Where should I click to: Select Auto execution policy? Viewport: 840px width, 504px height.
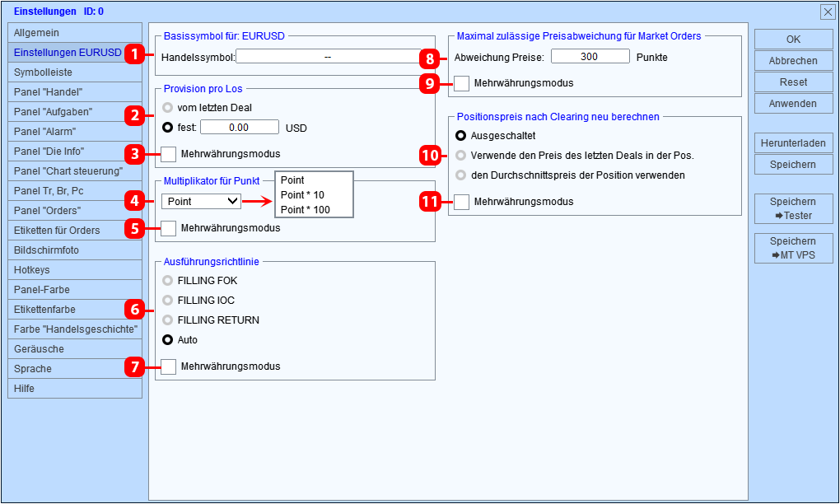[x=168, y=340]
